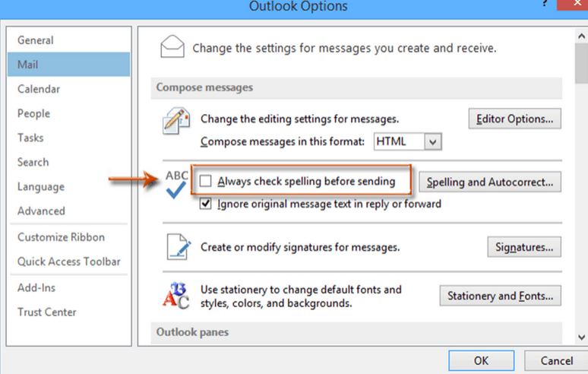Viewport: 588px width, 374px height.
Task: Open the help question mark
Action: [545, 3]
